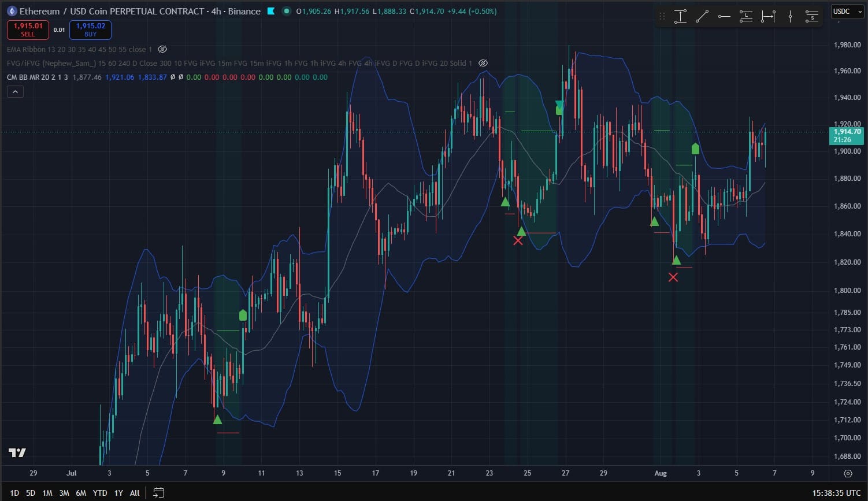This screenshot has width=868, height=501.
Task: Open chart settings gear on time axis
Action: coord(848,473)
